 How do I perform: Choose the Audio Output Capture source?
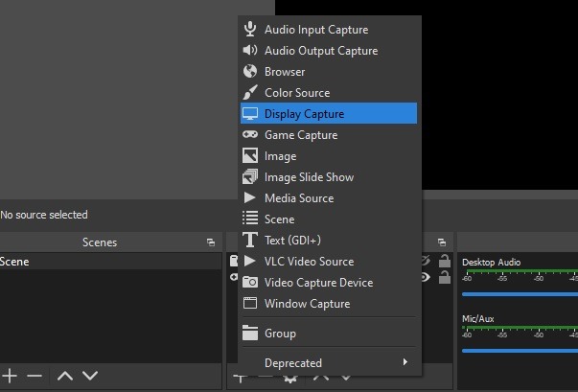coord(320,51)
